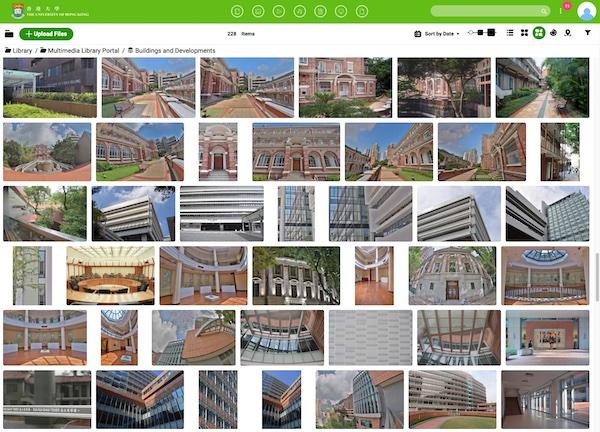Open tiled pathway thumbnail at first row's end

coord(542,88)
